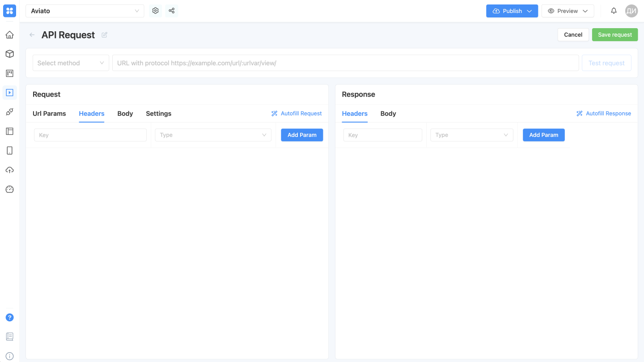Open the plug integrations icon
Screen dimensions: 644x362
9,112
